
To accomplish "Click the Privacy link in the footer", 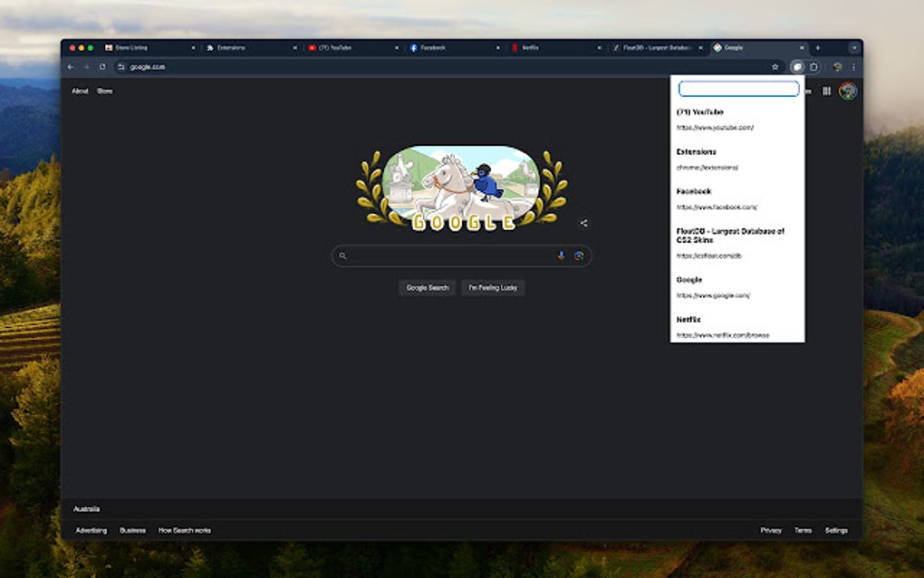I will click(x=769, y=530).
